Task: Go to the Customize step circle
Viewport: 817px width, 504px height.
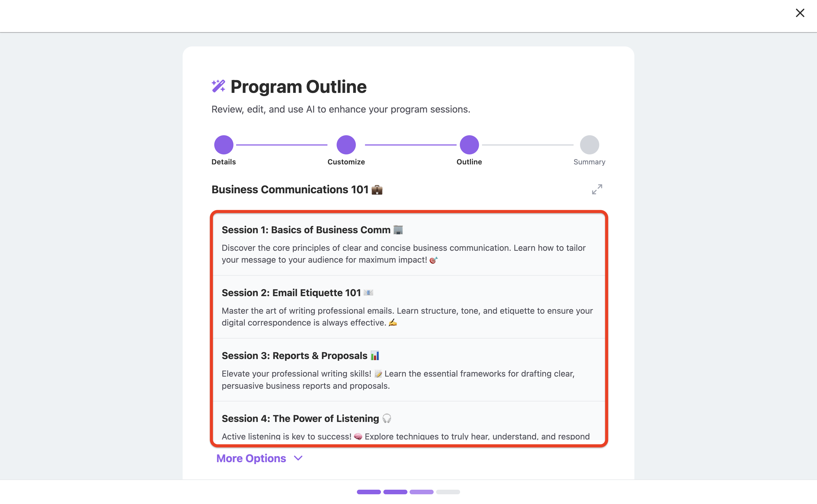Action: (346, 145)
